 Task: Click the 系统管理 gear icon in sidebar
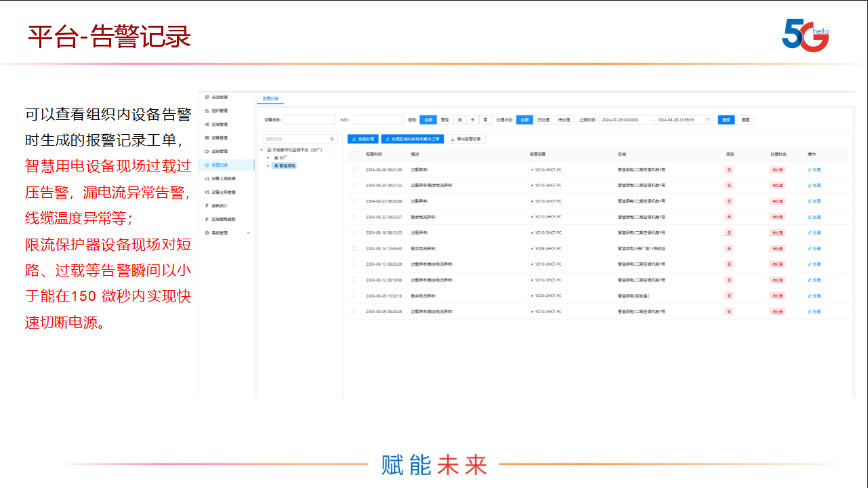point(207,232)
